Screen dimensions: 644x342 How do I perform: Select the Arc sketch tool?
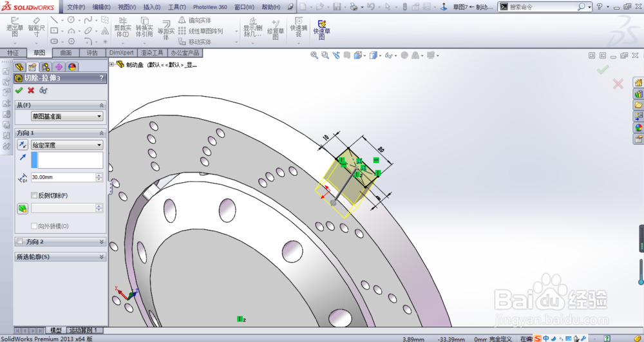(x=71, y=31)
